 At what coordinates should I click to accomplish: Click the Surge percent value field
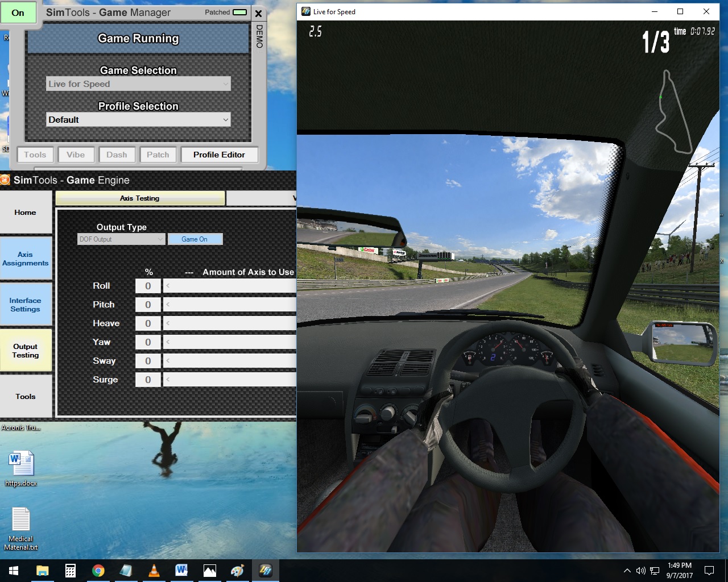coord(148,380)
